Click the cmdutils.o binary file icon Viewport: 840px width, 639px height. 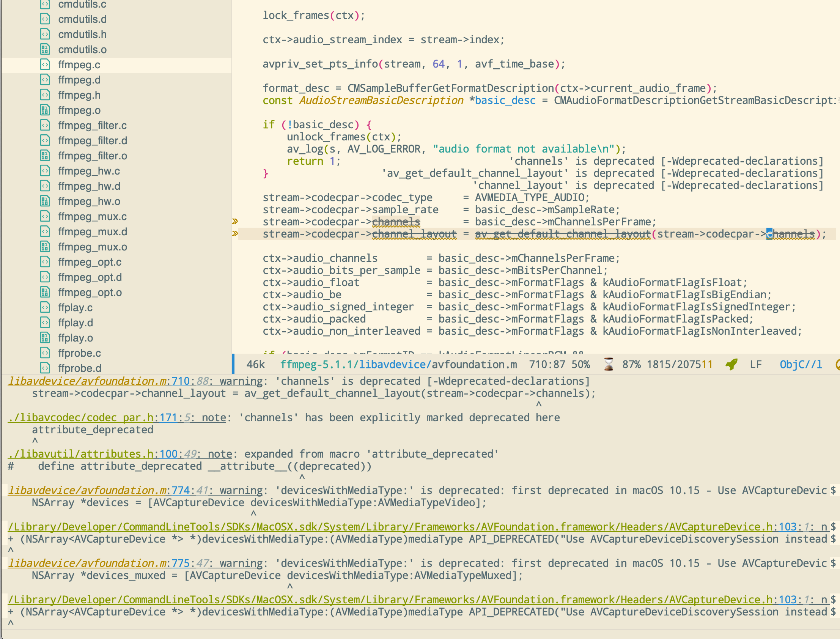[45, 49]
